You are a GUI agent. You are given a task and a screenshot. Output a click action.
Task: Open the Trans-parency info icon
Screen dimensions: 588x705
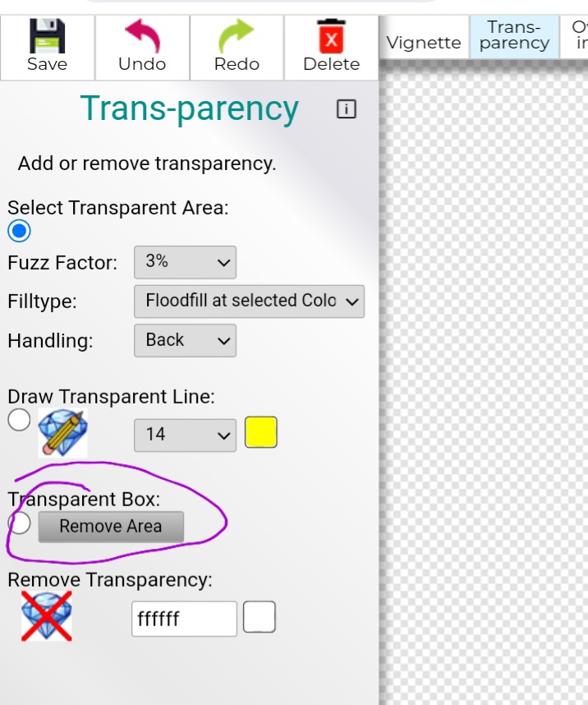click(x=346, y=109)
